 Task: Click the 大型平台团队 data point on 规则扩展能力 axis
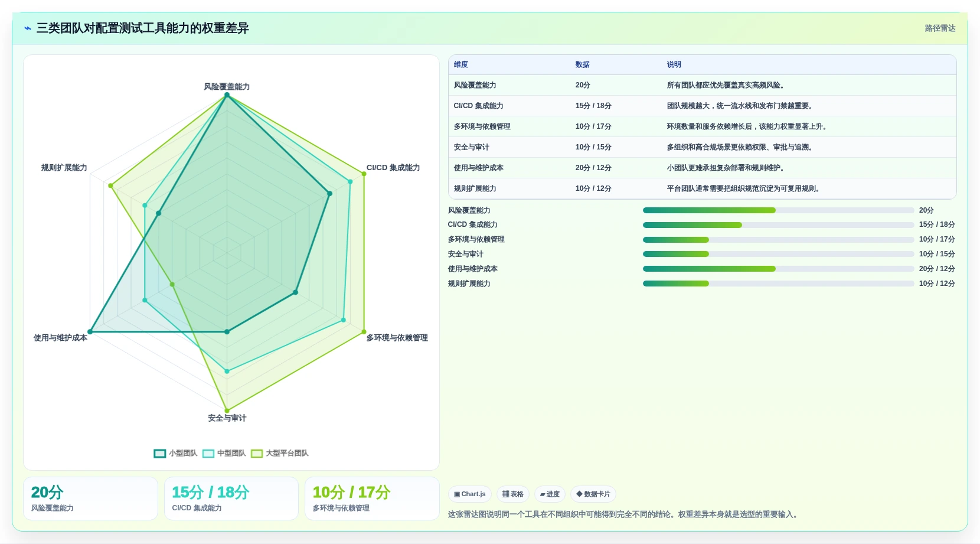(x=110, y=186)
